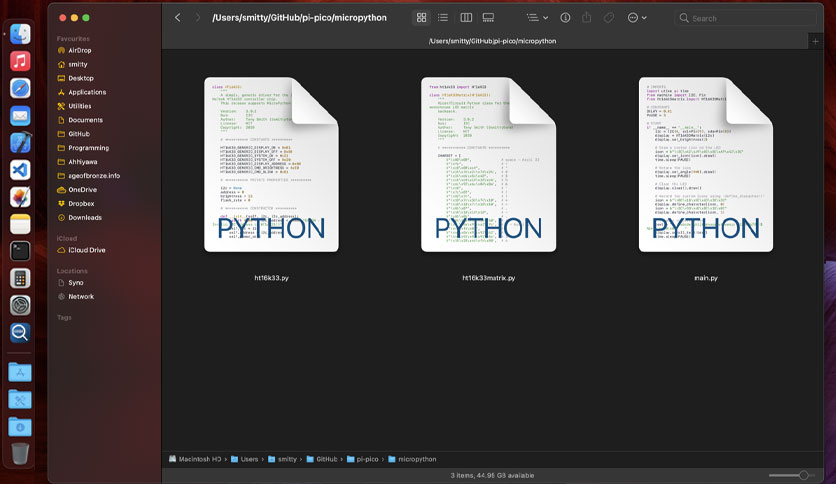Click pi-pico in the path bar
836x484 pixels.
[x=363, y=459]
